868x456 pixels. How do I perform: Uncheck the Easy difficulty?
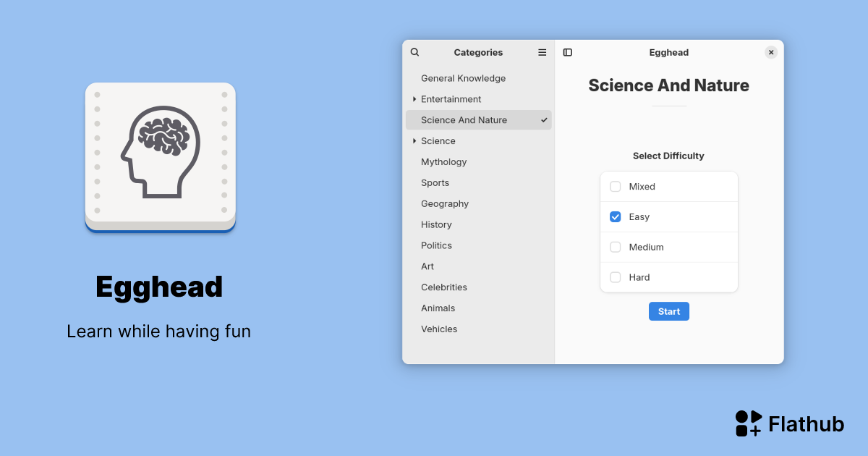tap(616, 216)
